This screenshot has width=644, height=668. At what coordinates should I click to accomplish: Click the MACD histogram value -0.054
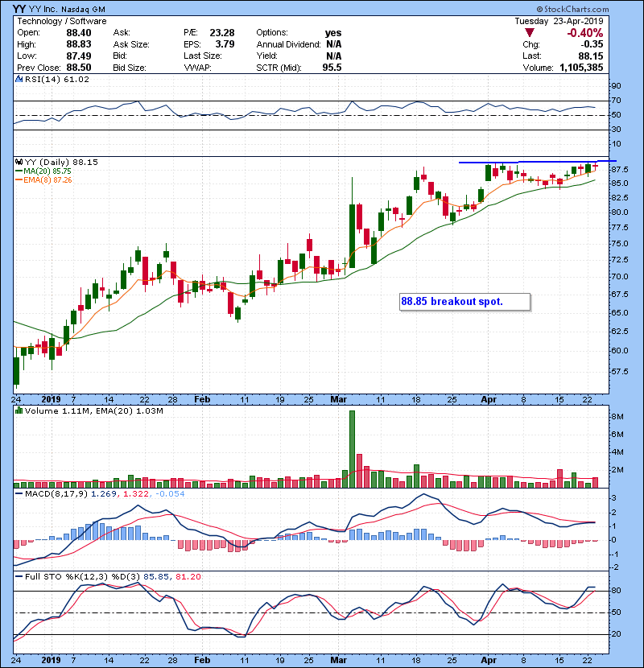point(170,494)
